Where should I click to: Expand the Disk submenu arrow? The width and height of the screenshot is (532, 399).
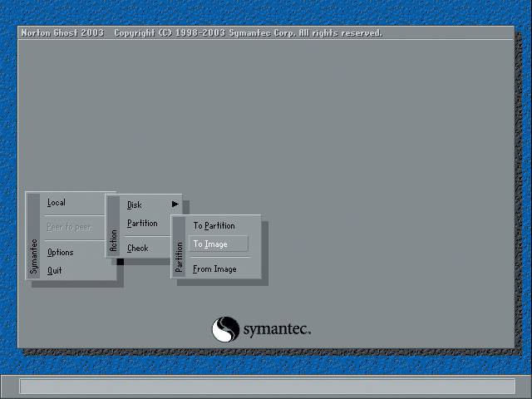coord(175,204)
